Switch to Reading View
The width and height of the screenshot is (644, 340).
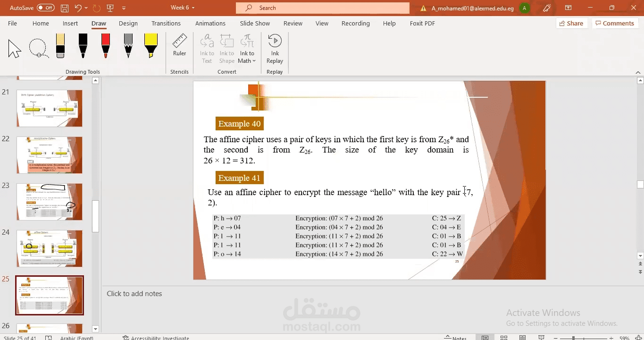[522, 338]
